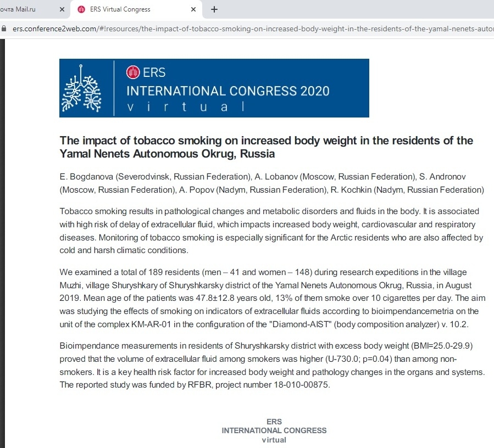Click author name E. Bogdanova
Screen dimensions: 494x448
pos(86,177)
